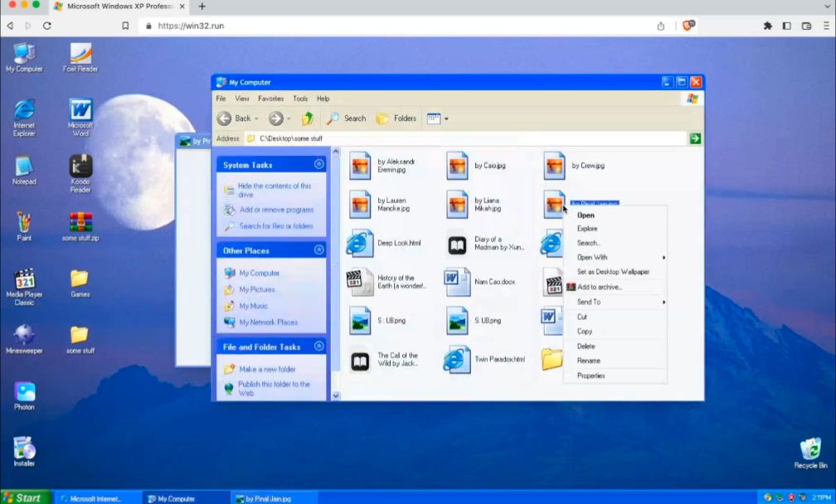Open My Computer desktop icon

tap(24, 57)
